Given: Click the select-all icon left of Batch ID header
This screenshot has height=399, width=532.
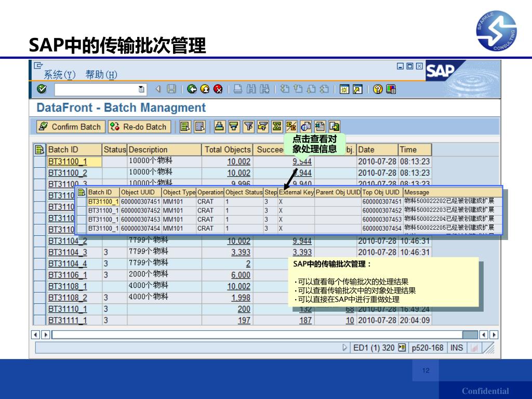Looking at the screenshot, I should point(39,149).
